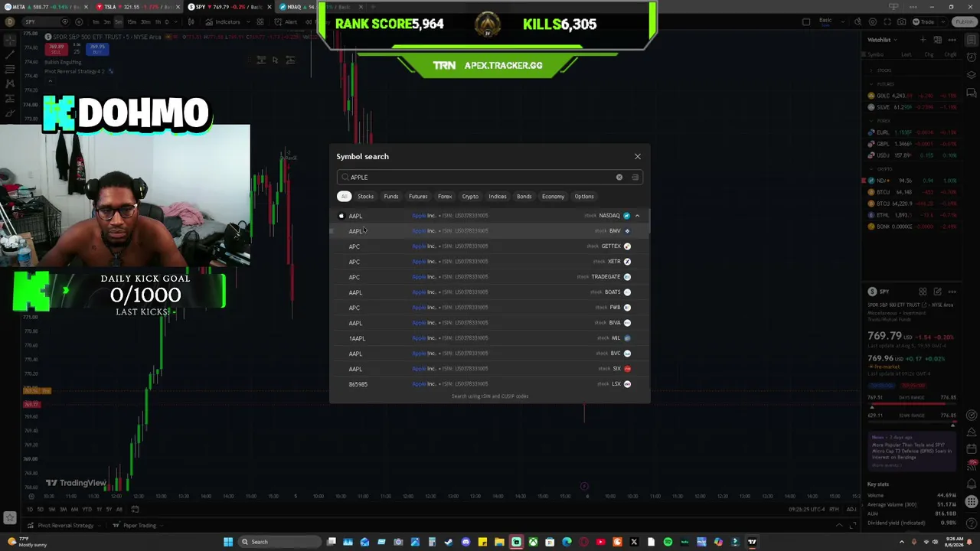This screenshot has height=551, width=980.
Task: Open the Trade button in top toolbar
Action: pos(923,21)
